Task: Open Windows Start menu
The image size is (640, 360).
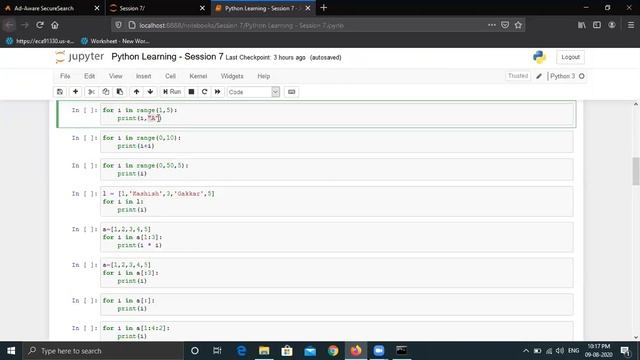Action: pos(11,351)
